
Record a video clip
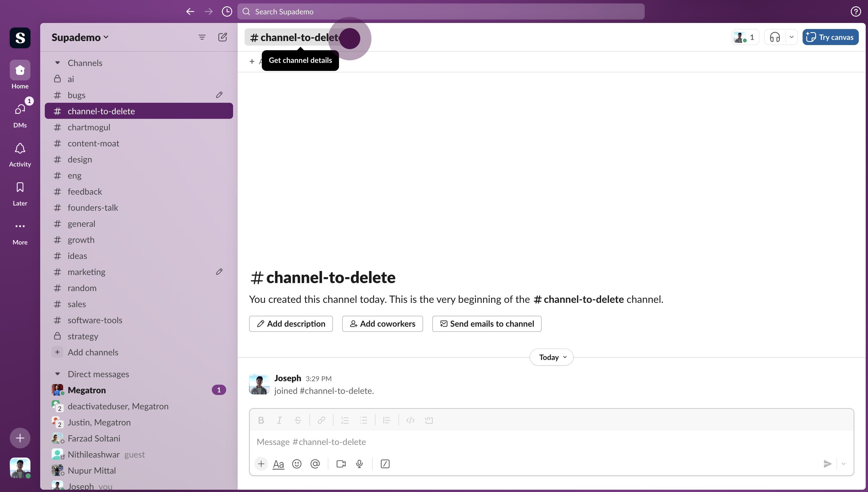(341, 464)
